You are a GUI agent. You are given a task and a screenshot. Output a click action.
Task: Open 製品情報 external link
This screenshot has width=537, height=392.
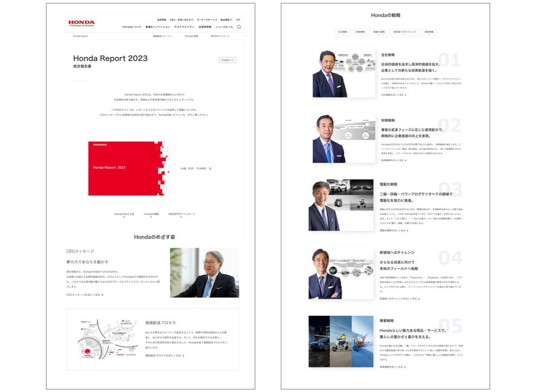(x=227, y=20)
